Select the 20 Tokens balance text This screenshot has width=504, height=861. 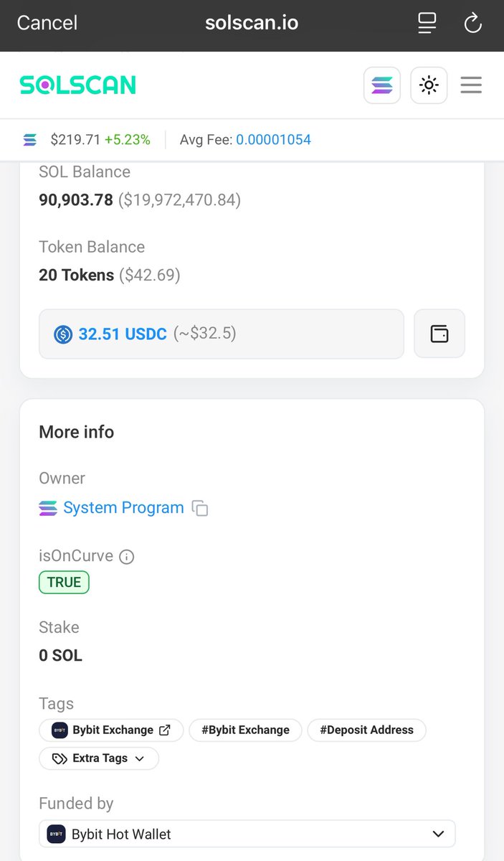click(x=76, y=275)
